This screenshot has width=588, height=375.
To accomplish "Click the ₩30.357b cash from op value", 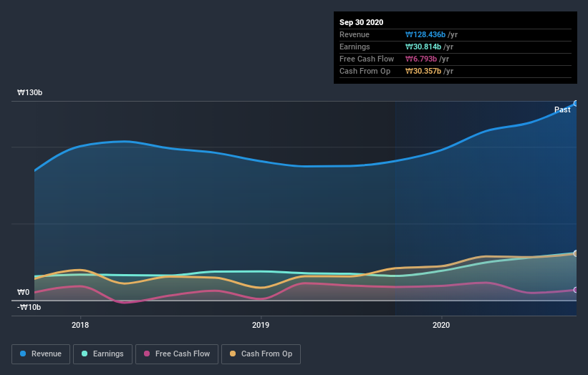I will [x=423, y=71].
